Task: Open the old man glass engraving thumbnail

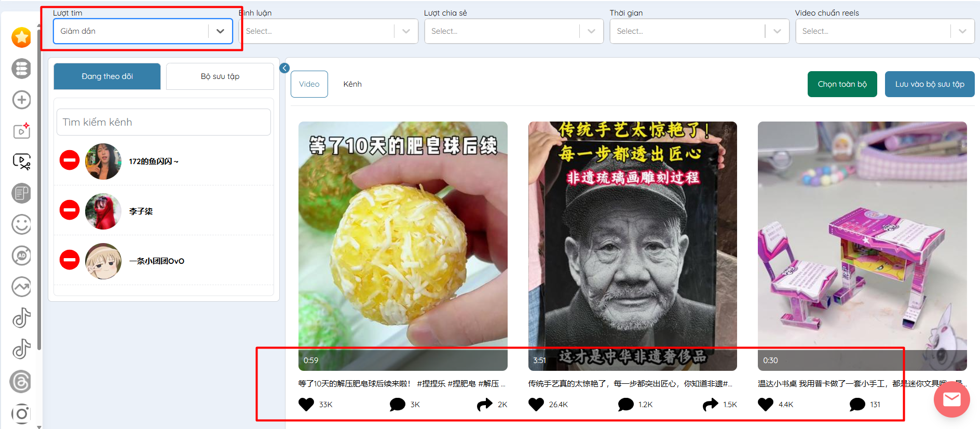Action: (633, 246)
